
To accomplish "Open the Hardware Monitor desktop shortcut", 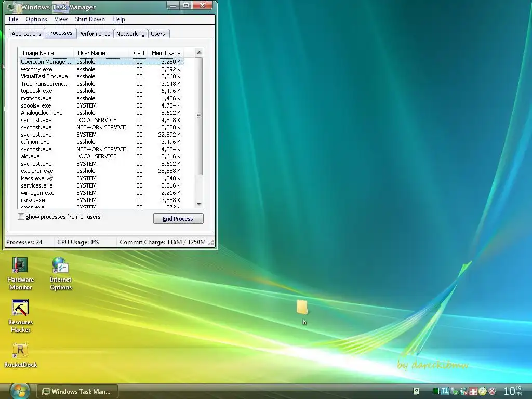I will [x=20, y=274].
